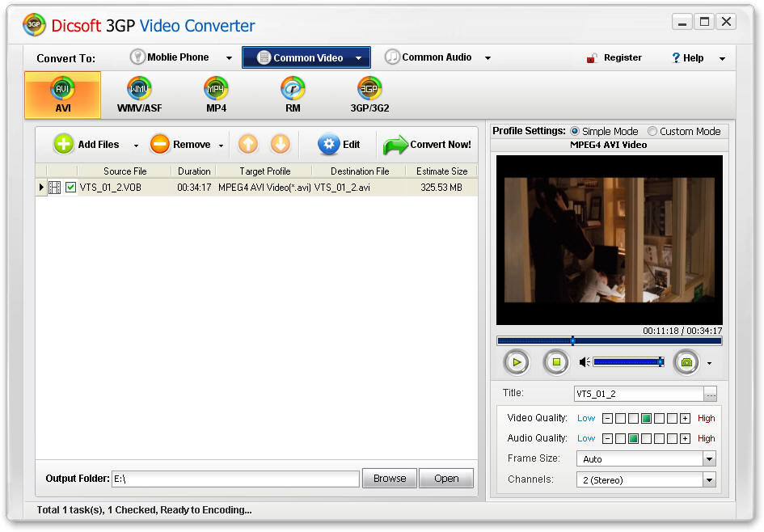Expand the Remove dropdown arrow
This screenshot has width=764, height=532.
(221, 146)
